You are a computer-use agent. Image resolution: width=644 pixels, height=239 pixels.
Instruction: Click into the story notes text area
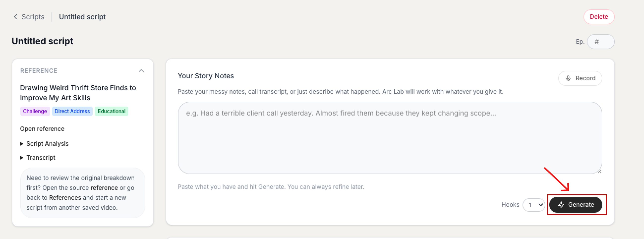[x=390, y=138]
